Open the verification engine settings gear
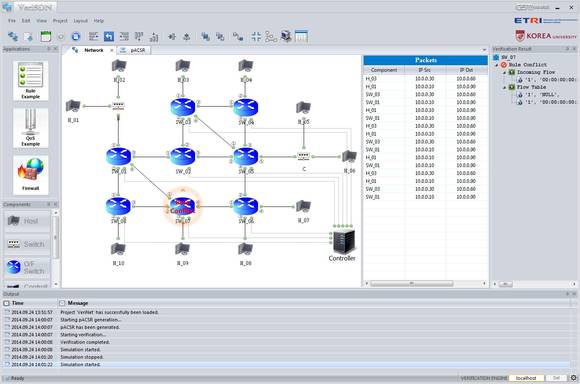The image size is (580, 384). (x=573, y=378)
